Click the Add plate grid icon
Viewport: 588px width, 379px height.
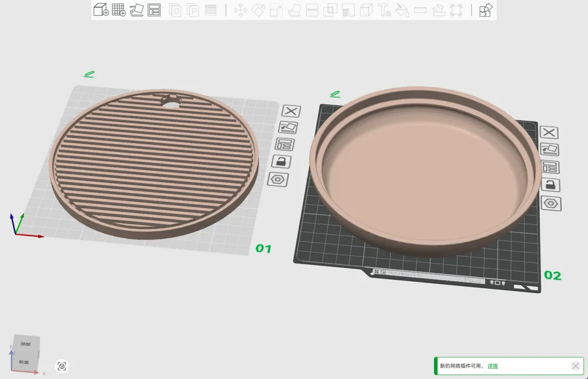point(119,10)
